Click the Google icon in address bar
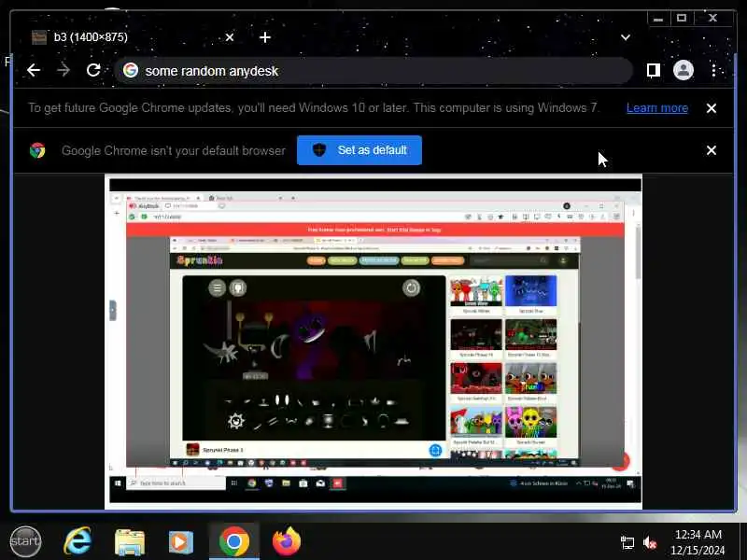Image resolution: width=747 pixels, height=560 pixels. pyautogui.click(x=131, y=71)
